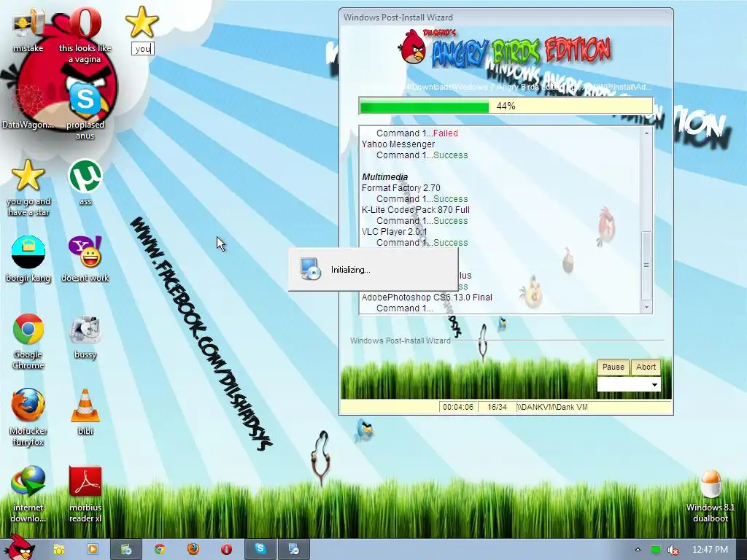Open the VLC cone 'bibi' shortcut
Screen dimensions: 747x560
tap(85, 412)
